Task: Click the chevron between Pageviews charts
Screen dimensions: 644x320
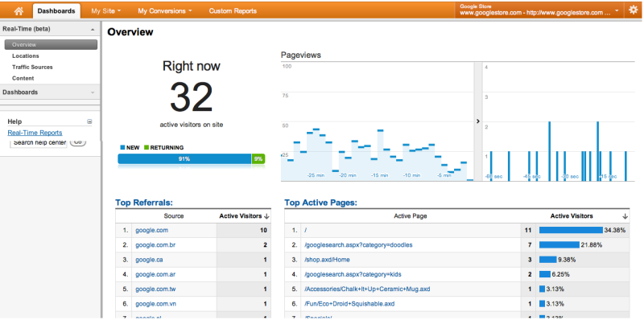Action: click(477, 121)
